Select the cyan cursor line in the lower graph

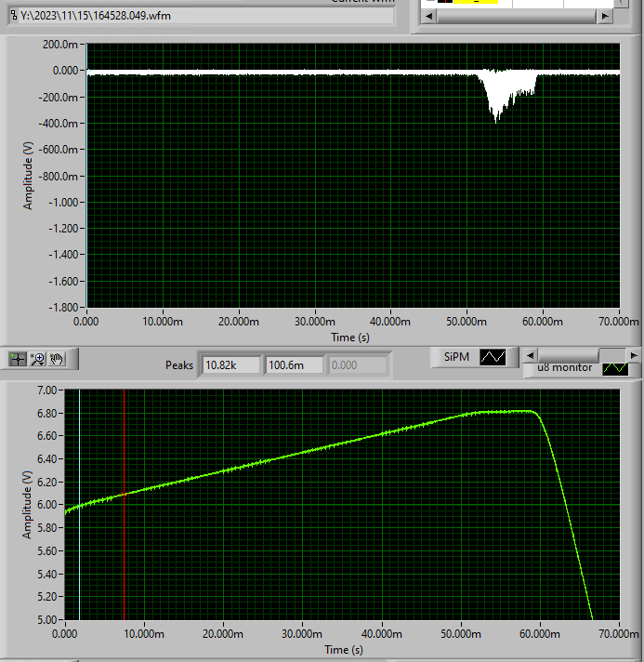point(79,505)
